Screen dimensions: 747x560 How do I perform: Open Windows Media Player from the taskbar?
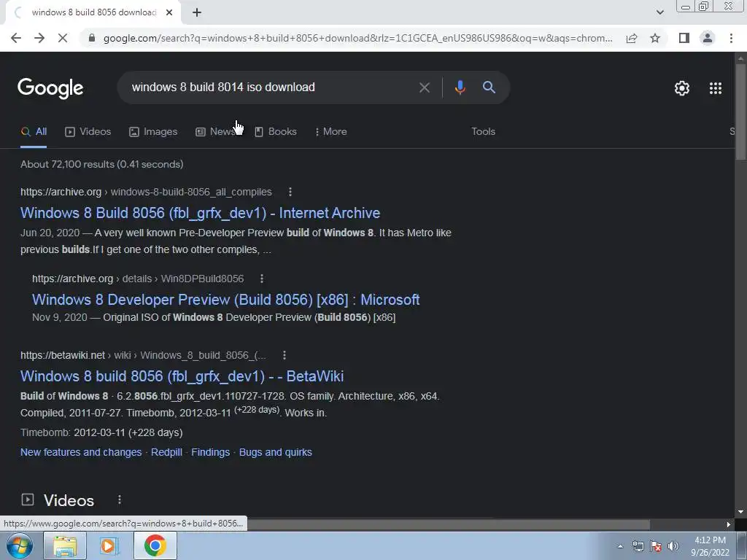(x=109, y=545)
